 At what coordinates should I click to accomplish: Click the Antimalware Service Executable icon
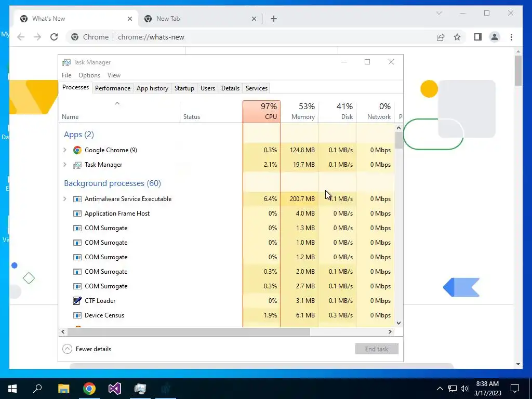(x=77, y=199)
